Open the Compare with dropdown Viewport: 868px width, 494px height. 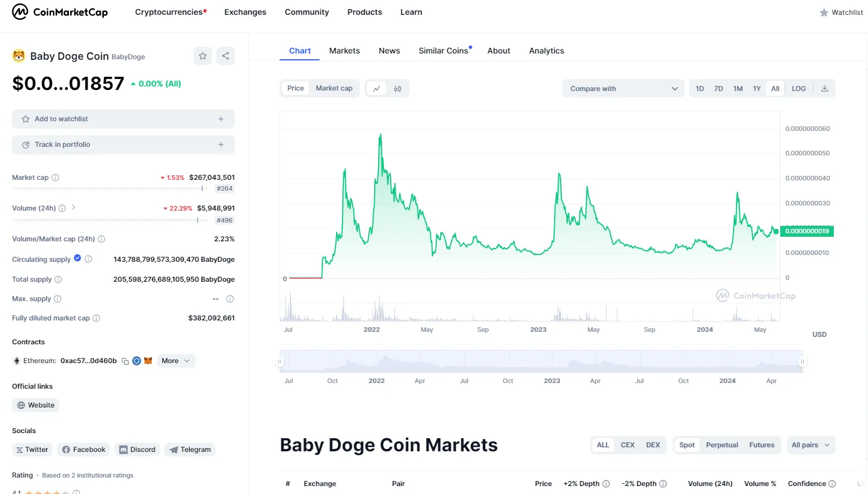623,88
